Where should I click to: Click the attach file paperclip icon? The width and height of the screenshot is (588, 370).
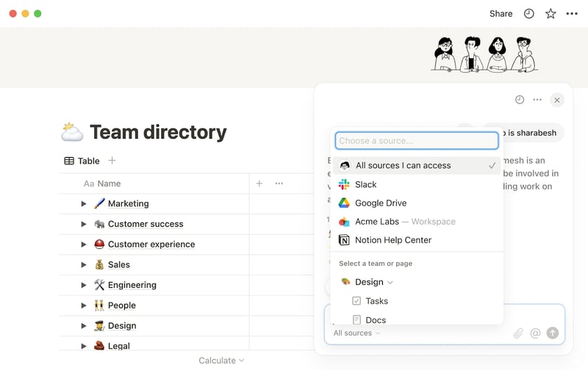click(x=518, y=333)
